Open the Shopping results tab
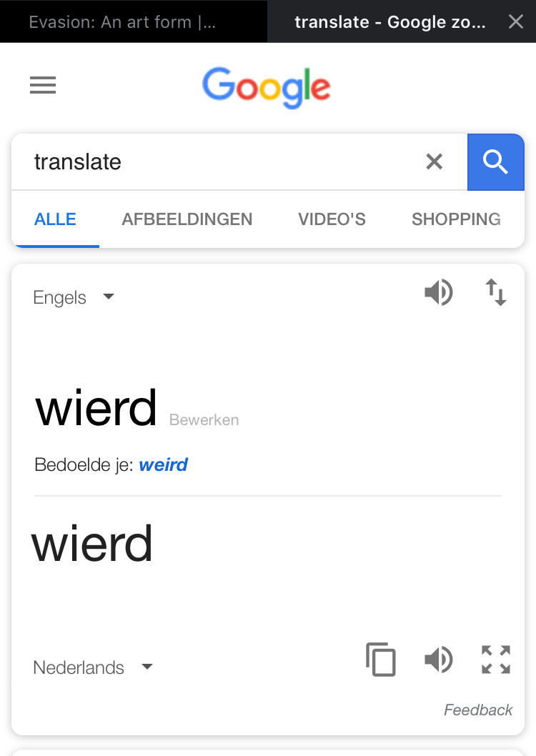The width and height of the screenshot is (536, 756). coord(456,219)
